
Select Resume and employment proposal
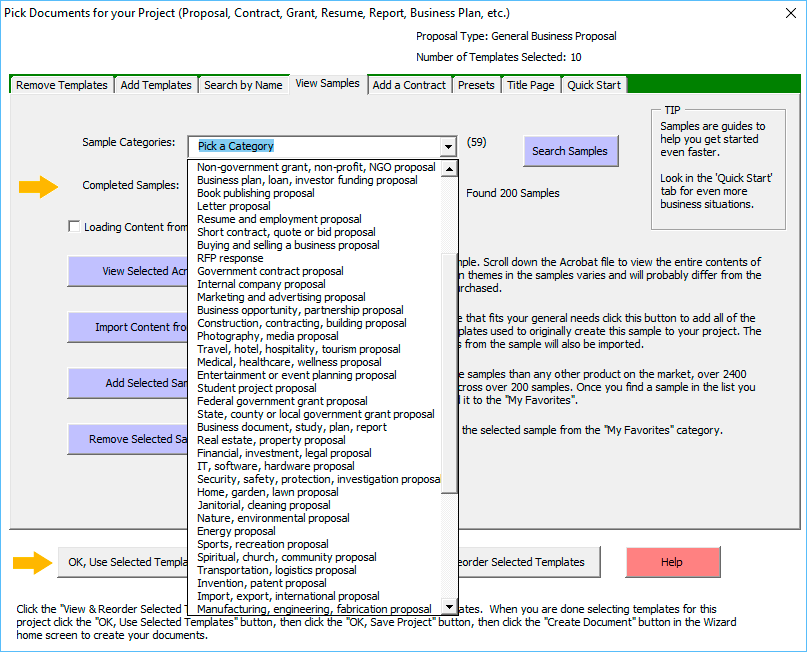point(315,219)
